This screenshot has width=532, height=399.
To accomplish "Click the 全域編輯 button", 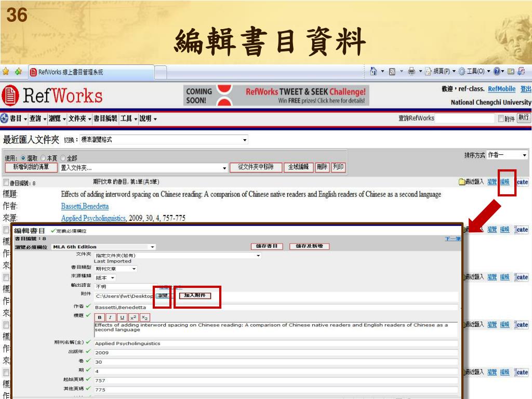I will click(x=298, y=167).
